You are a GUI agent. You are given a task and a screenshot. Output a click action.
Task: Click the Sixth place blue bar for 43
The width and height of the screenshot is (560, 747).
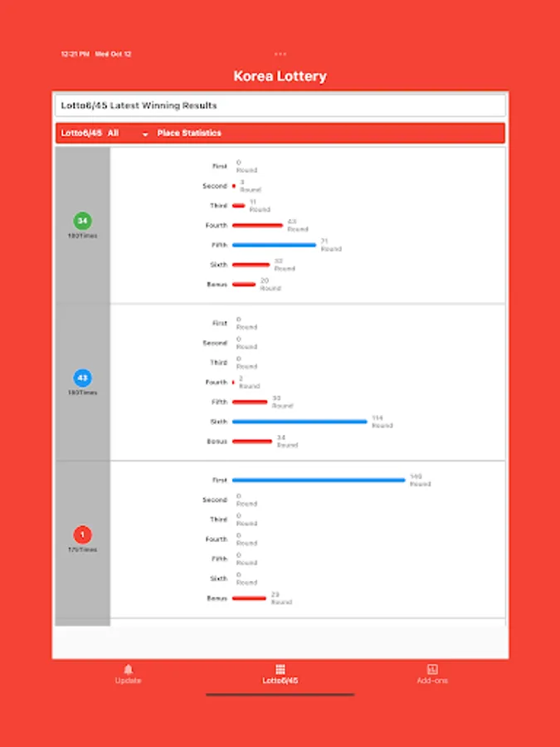299,422
